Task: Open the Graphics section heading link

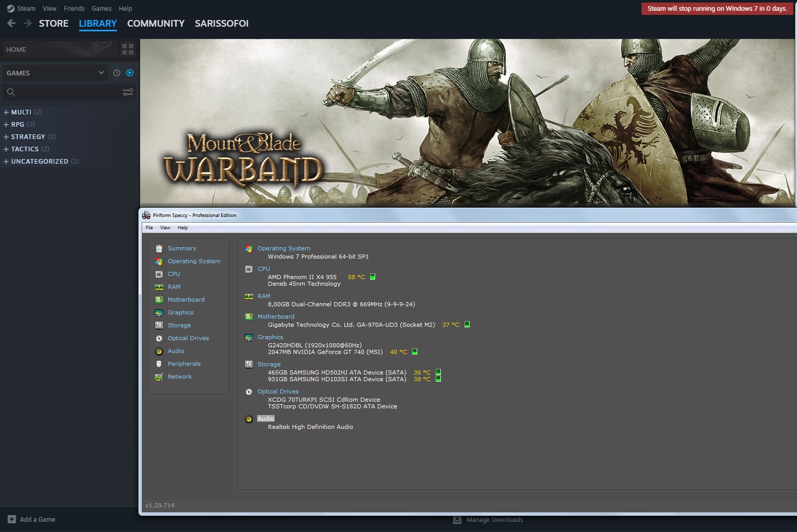Action: (270, 337)
